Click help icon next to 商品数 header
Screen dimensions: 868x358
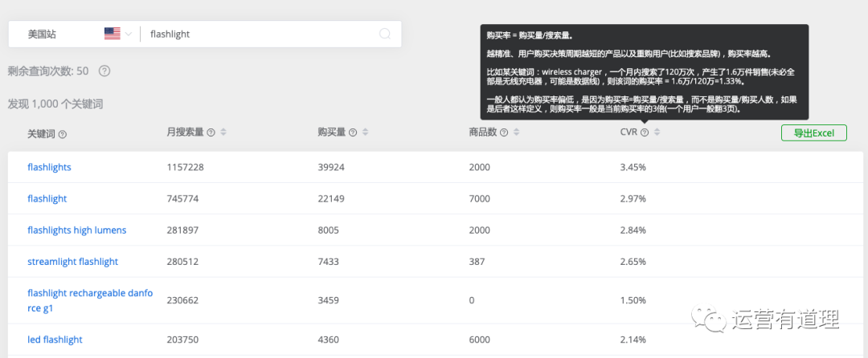504,132
